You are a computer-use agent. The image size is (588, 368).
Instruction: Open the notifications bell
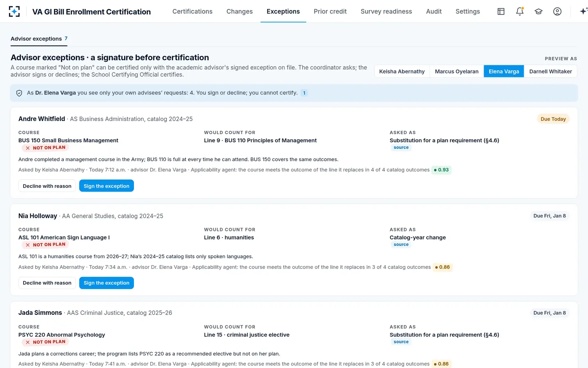coord(520,11)
